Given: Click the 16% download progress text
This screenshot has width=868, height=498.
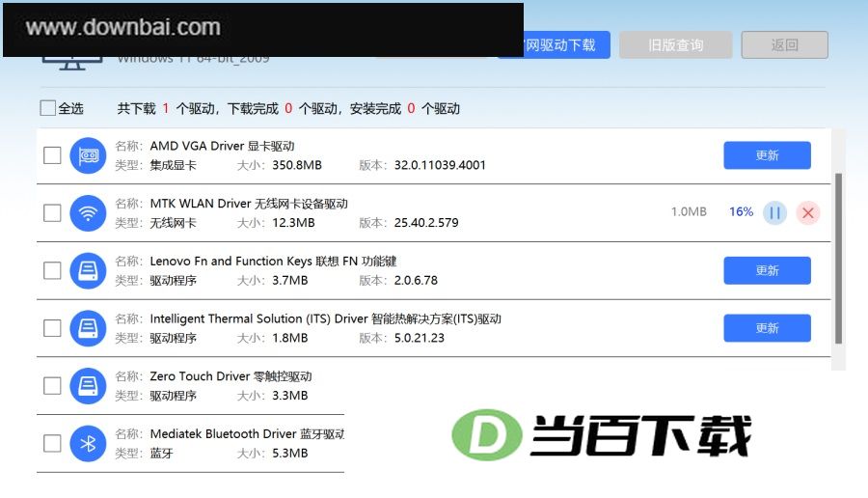Looking at the screenshot, I should (x=742, y=212).
